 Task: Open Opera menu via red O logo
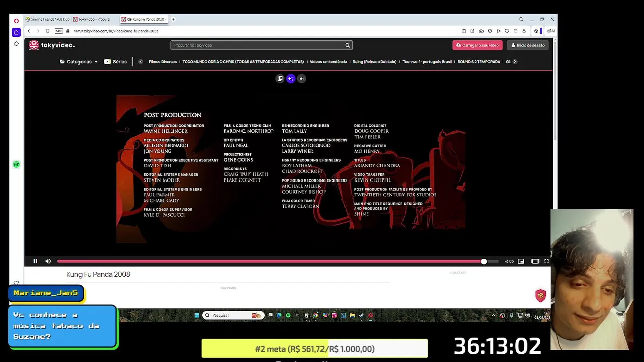16,21
